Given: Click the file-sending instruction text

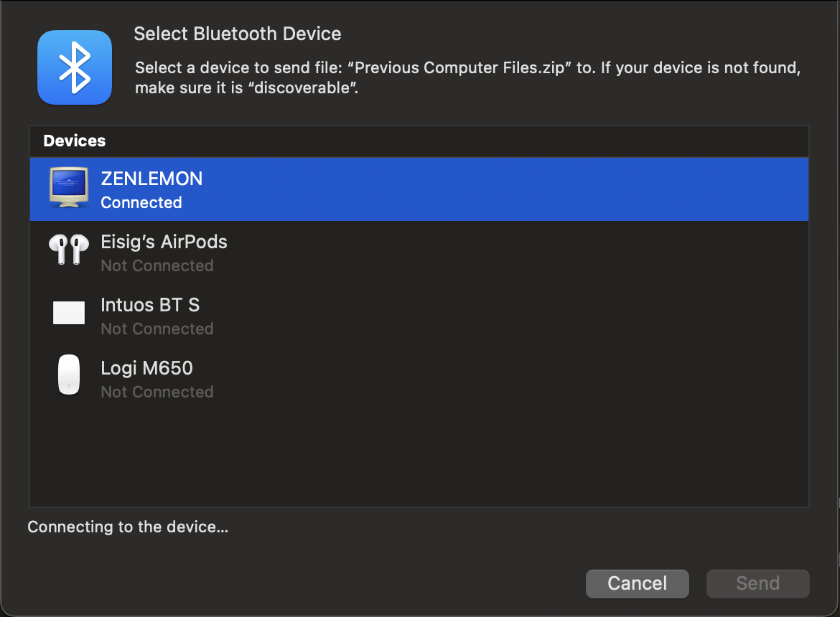Looking at the screenshot, I should [x=467, y=78].
